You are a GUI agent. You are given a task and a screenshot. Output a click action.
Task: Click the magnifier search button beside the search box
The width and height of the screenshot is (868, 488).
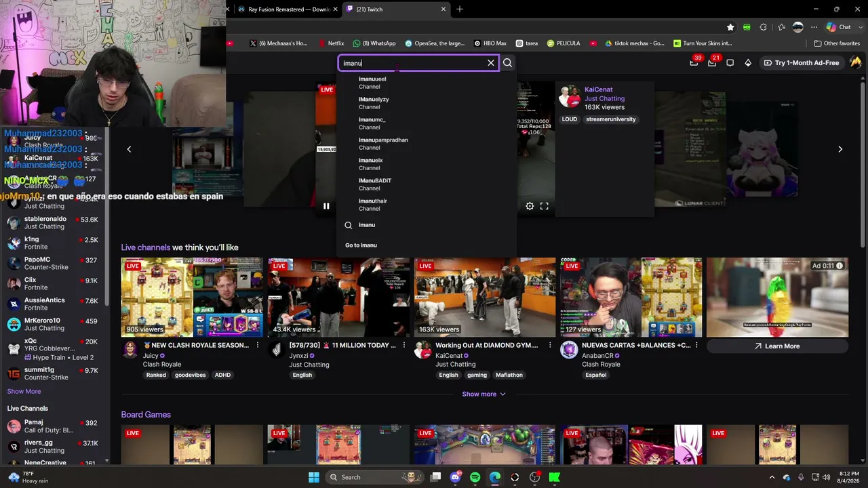(x=507, y=63)
